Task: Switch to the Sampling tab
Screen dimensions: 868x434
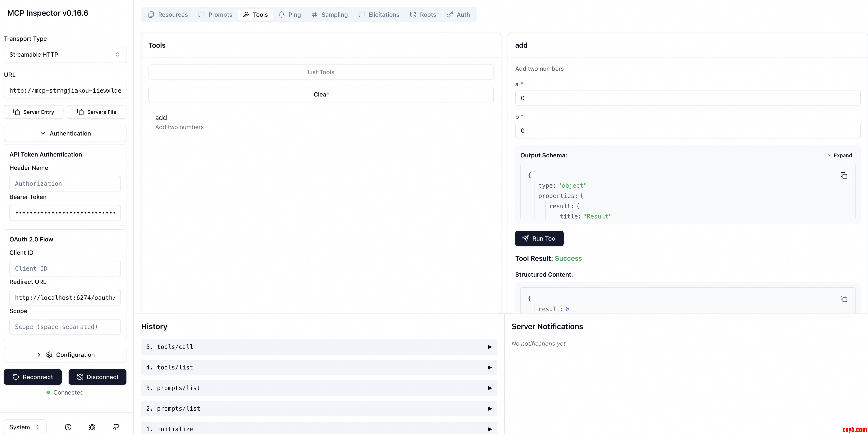Action: (x=330, y=15)
